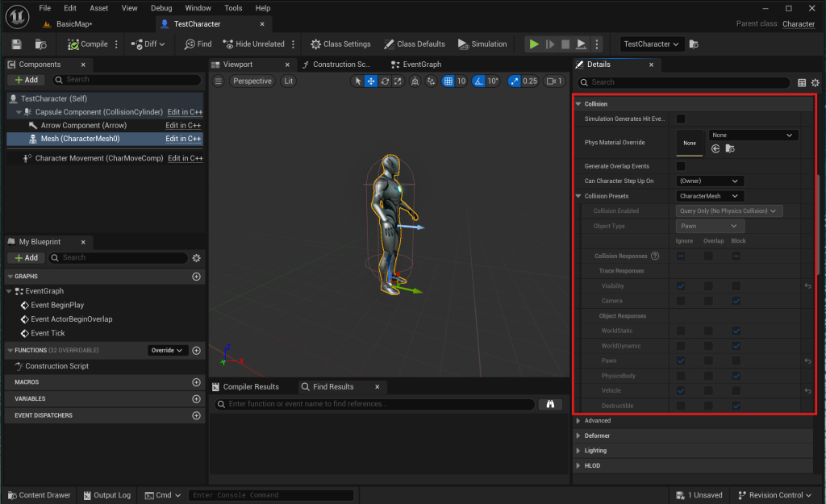826x504 pixels.
Task: Click the Compile button
Action: [87, 44]
